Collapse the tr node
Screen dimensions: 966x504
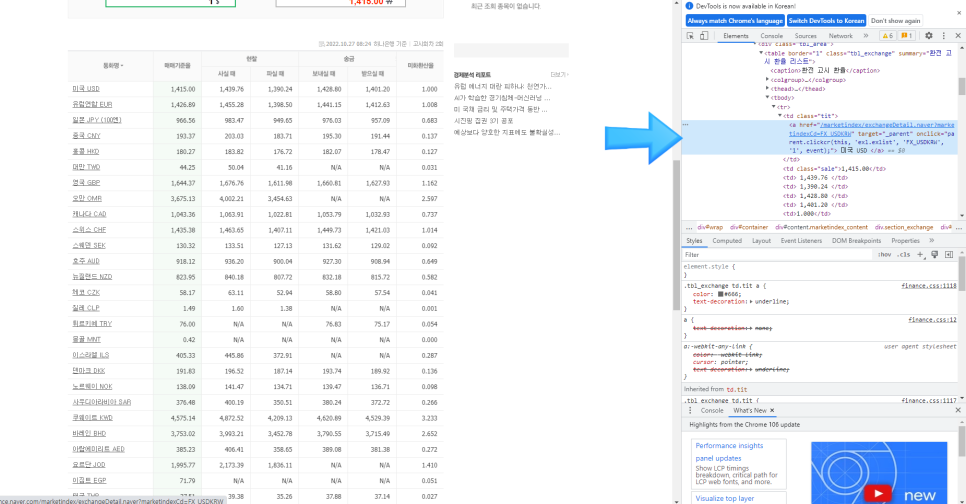[x=774, y=107]
